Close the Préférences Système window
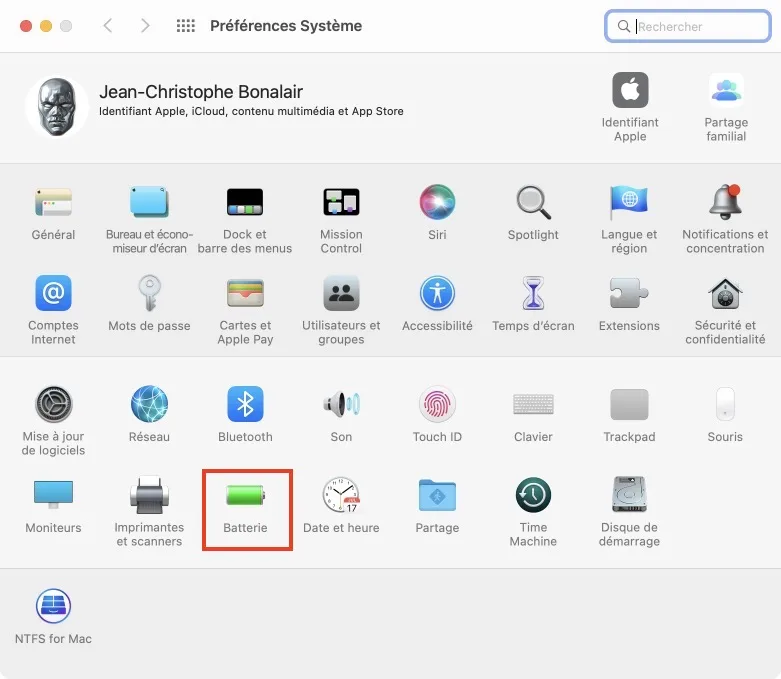 pos(26,26)
